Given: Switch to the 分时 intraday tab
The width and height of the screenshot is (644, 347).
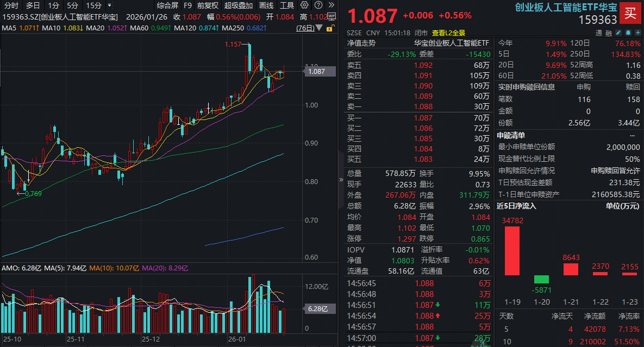Looking at the screenshot, I should click(10, 5).
